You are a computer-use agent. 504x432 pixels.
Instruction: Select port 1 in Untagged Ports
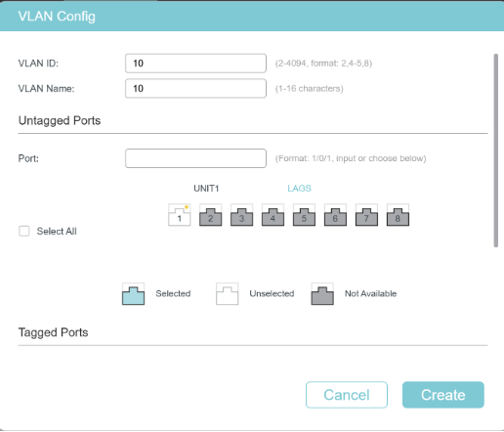[x=180, y=215]
